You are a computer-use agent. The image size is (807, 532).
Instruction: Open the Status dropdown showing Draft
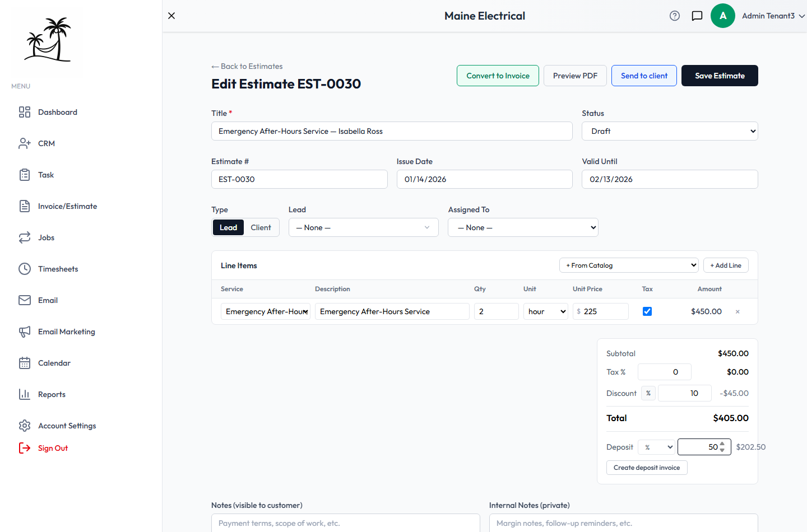(670, 131)
